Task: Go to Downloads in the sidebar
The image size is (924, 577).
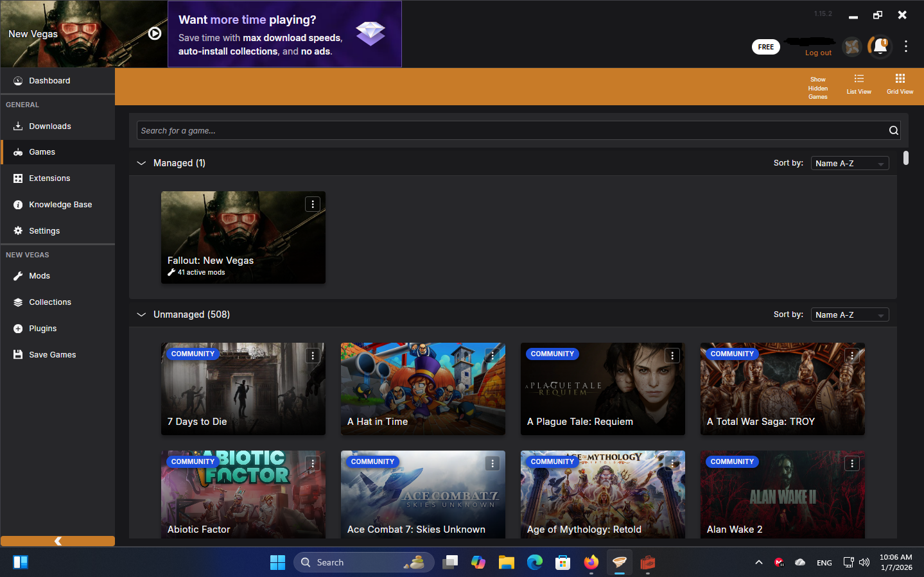Action: coord(49,126)
